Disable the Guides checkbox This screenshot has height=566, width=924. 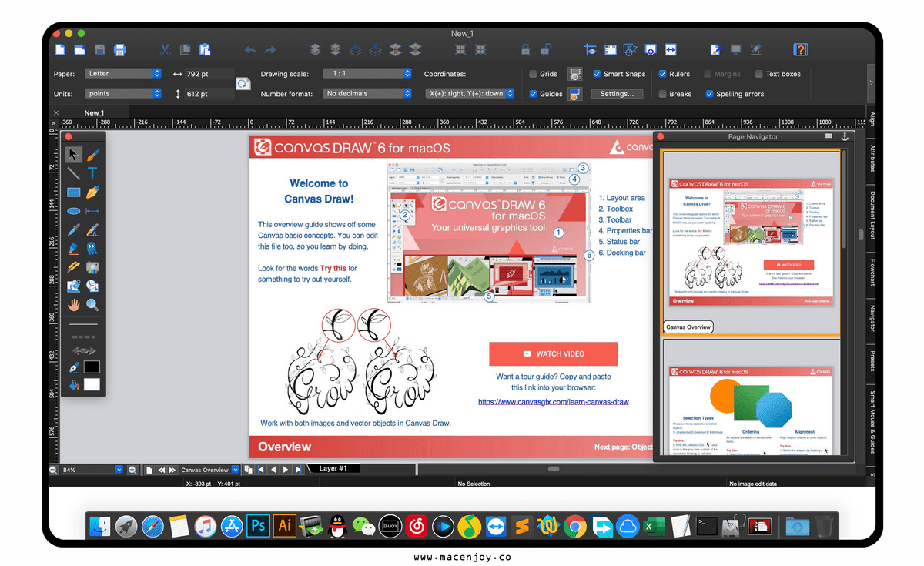[x=534, y=94]
